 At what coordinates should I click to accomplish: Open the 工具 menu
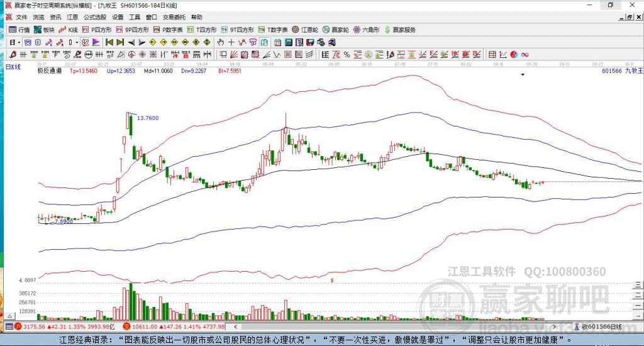(x=135, y=17)
